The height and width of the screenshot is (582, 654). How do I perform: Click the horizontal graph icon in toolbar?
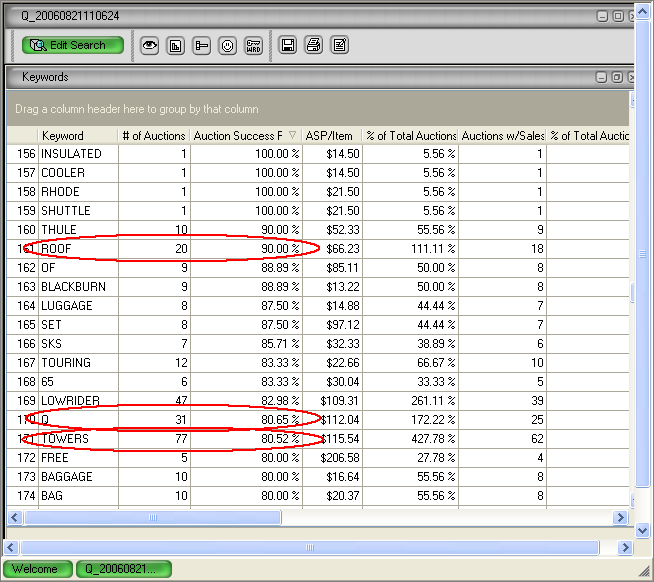pos(202,45)
